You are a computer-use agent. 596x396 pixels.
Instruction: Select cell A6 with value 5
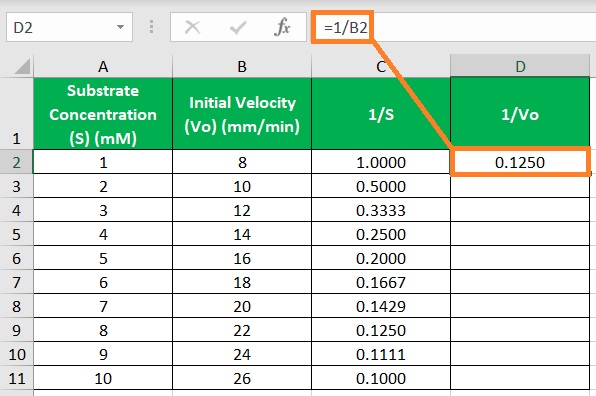[103, 258]
